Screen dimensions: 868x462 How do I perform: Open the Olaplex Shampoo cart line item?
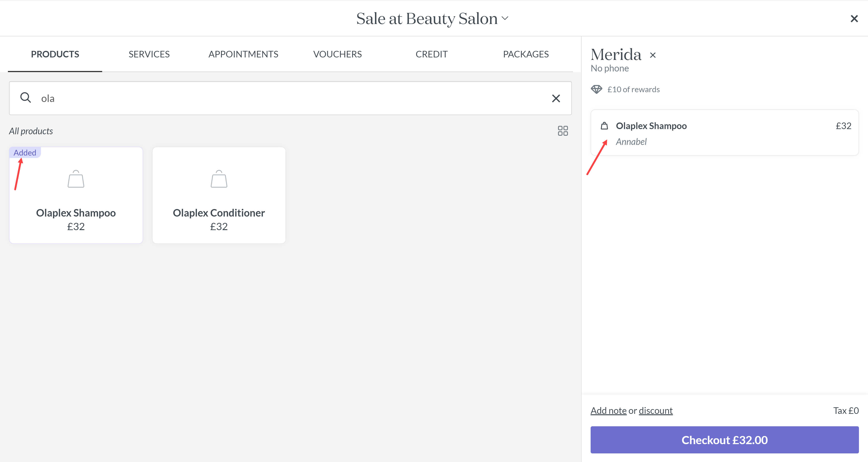pyautogui.click(x=724, y=132)
